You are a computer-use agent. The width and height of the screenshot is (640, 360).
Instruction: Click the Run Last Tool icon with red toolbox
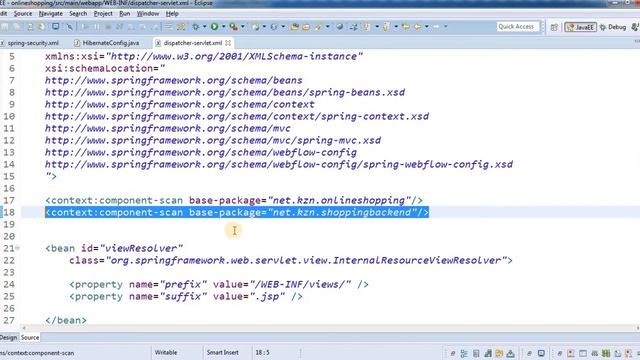(233, 27)
